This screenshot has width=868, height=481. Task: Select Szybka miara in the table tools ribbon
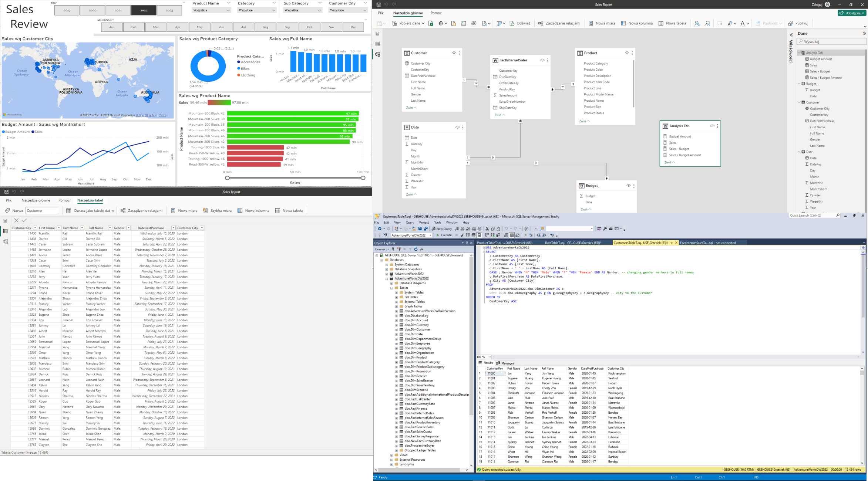[x=221, y=210]
